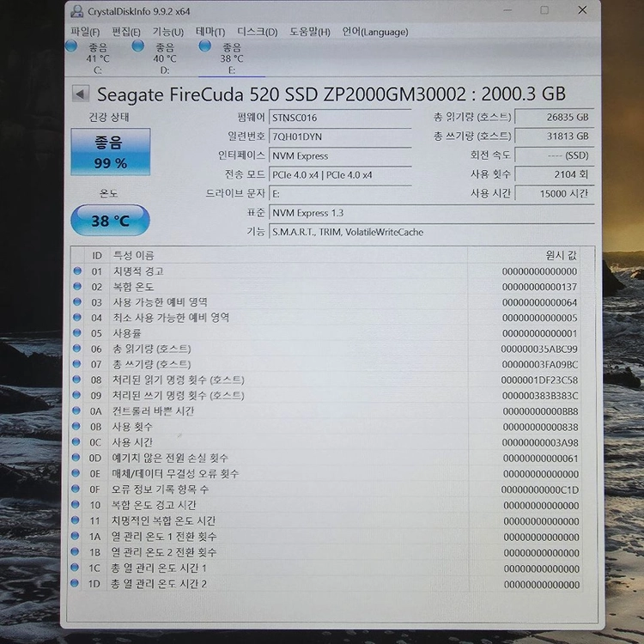The image size is (644, 644).
Task: Click status dot of row 1D 총 열 관리 온도 시간 2
Action: 75,583
